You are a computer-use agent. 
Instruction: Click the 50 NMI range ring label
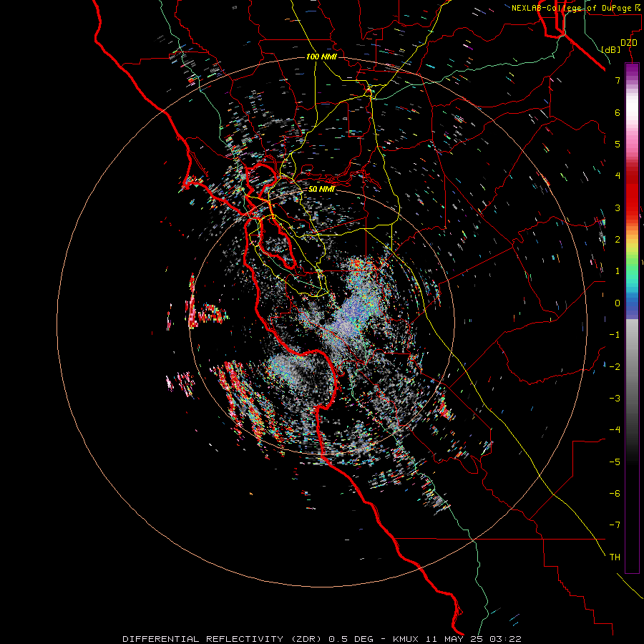[x=321, y=189]
